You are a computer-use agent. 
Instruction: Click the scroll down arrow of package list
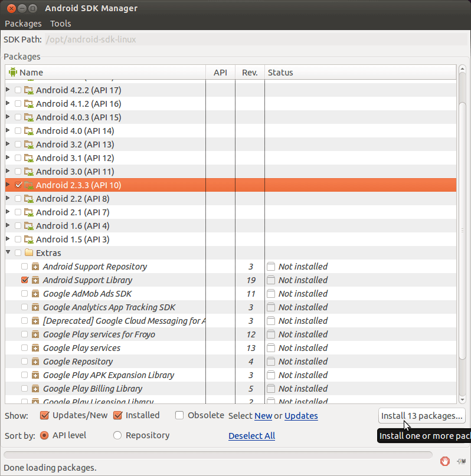462,400
